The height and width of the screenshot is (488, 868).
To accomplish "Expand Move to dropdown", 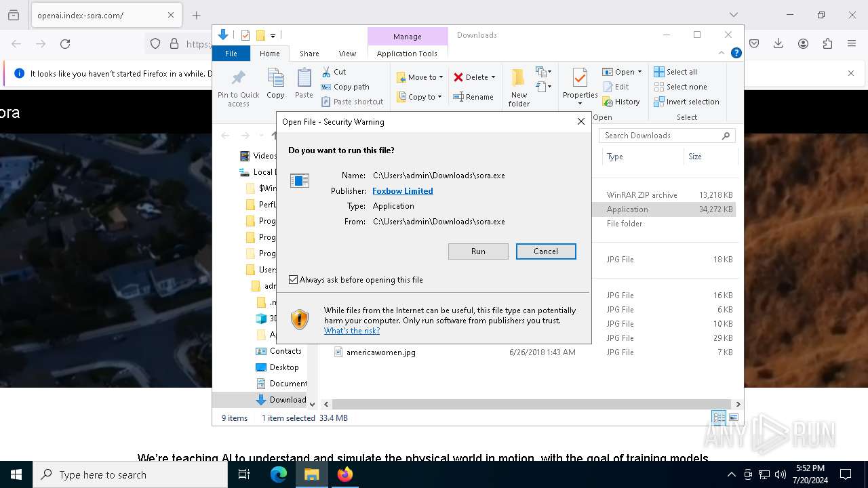I will (441, 77).
